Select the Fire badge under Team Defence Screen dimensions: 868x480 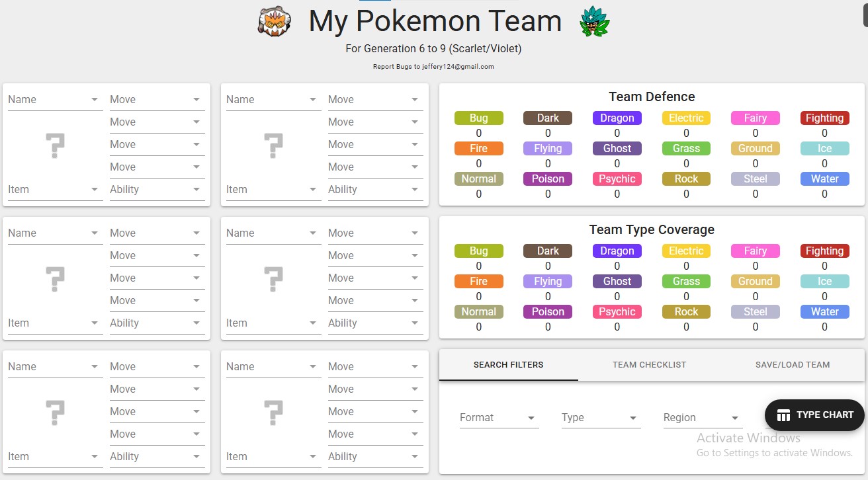[479, 149]
